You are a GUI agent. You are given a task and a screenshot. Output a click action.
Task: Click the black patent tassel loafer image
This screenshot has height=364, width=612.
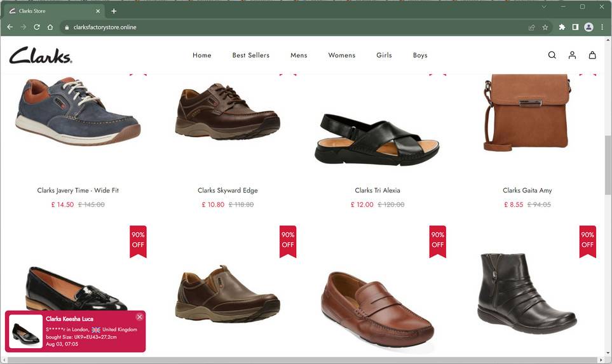click(76, 288)
